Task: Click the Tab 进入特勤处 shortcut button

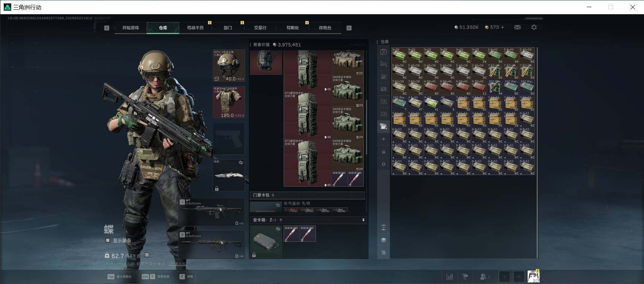Action: [x=120, y=277]
